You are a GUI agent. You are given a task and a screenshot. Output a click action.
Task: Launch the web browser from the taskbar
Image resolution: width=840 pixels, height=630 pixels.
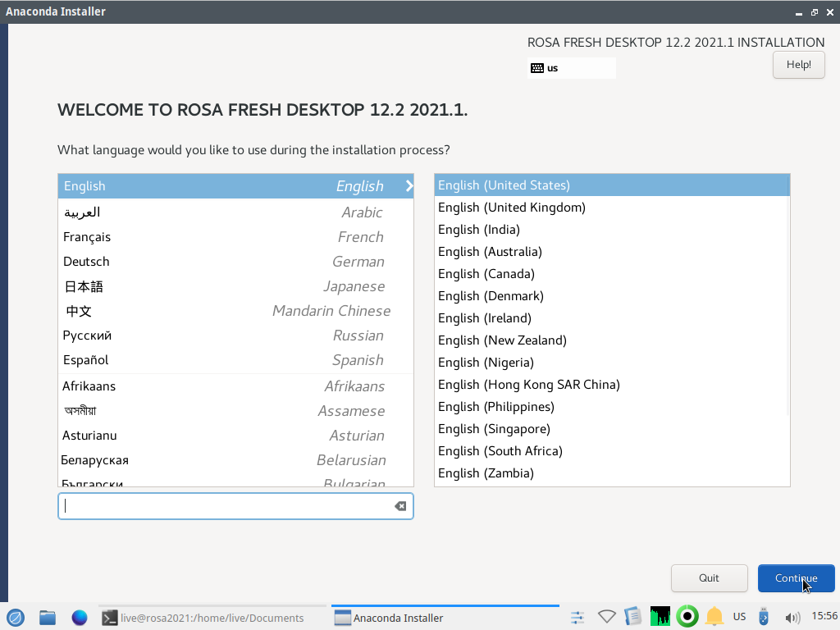click(80, 618)
